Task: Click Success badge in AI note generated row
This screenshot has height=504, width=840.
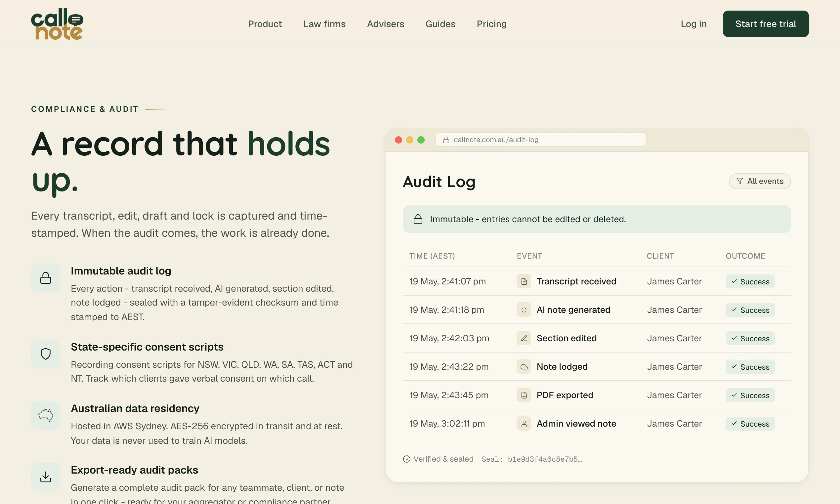Action: 750,310
